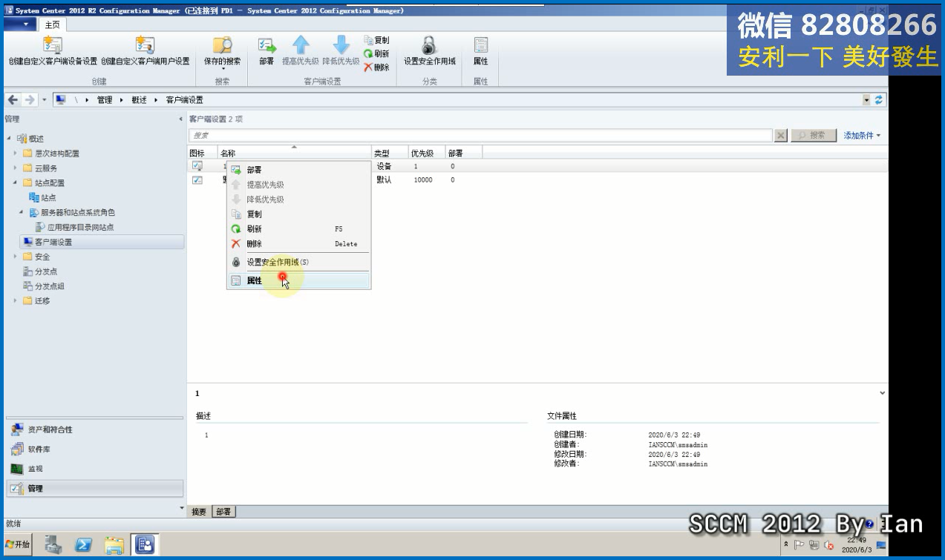The image size is (945, 560).
Task: Select the 主页 ribbon tab
Action: pos(52,24)
